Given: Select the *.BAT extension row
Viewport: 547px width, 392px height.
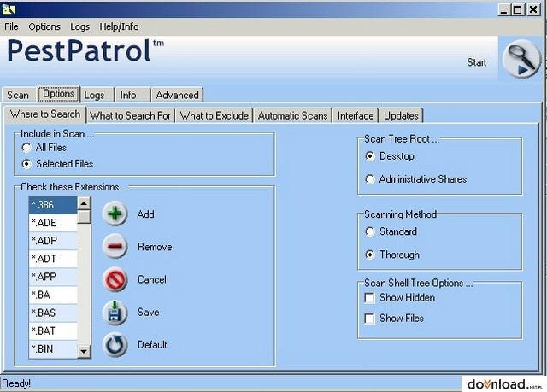Looking at the screenshot, I should tap(53, 331).
